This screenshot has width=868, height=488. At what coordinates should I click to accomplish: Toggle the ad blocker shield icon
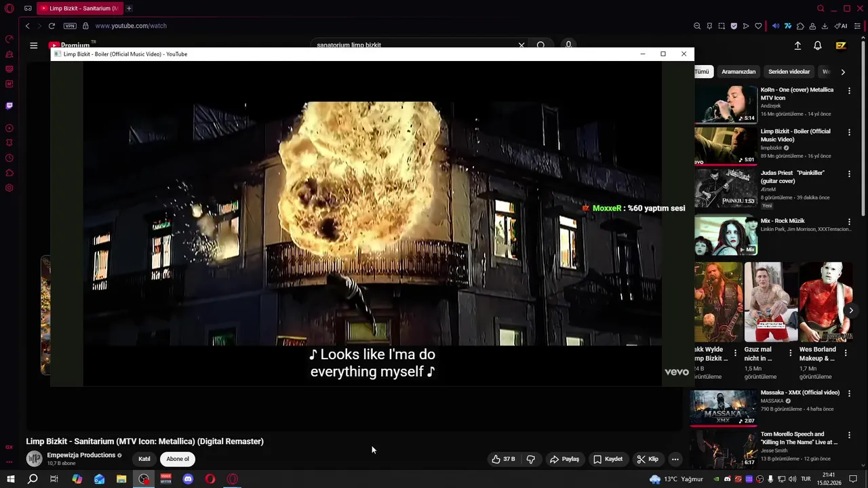pos(734,26)
